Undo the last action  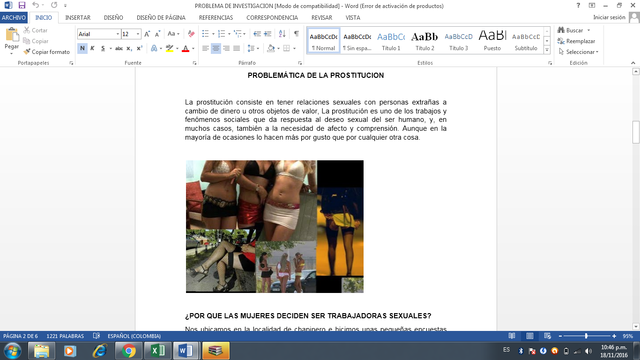click(36, 5)
